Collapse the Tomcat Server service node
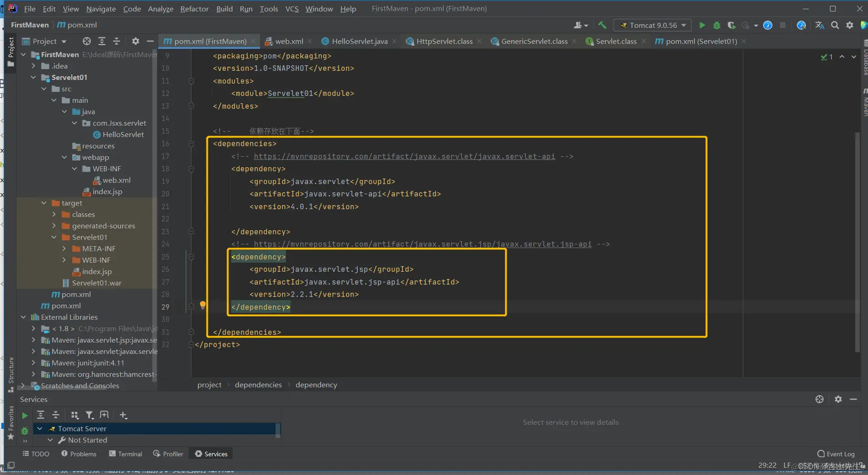Screen dimensions: 868x475 point(40,428)
